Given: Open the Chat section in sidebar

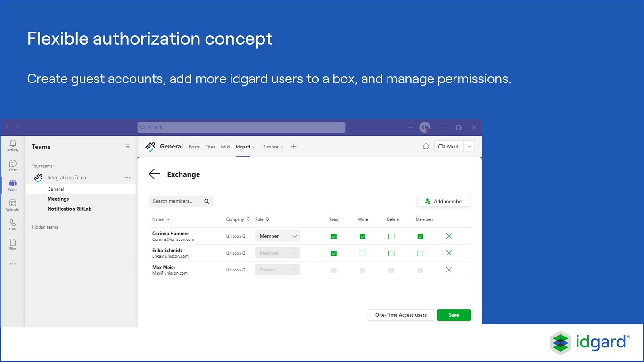Looking at the screenshot, I should (x=13, y=165).
